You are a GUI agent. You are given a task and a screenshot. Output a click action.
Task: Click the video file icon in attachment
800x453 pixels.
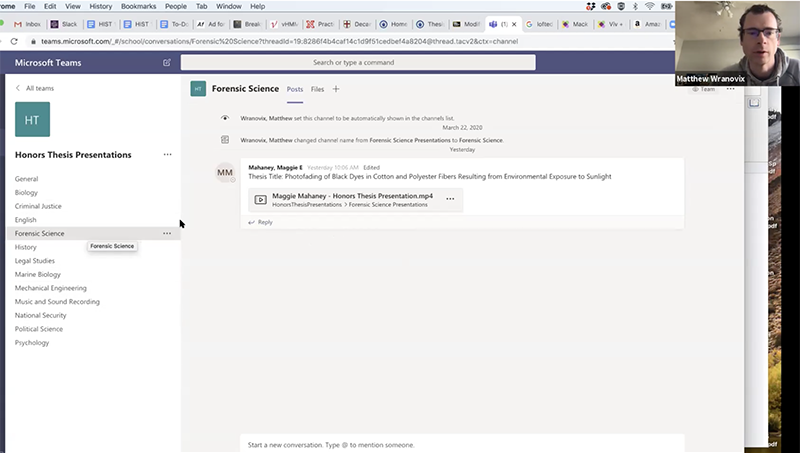click(x=261, y=199)
